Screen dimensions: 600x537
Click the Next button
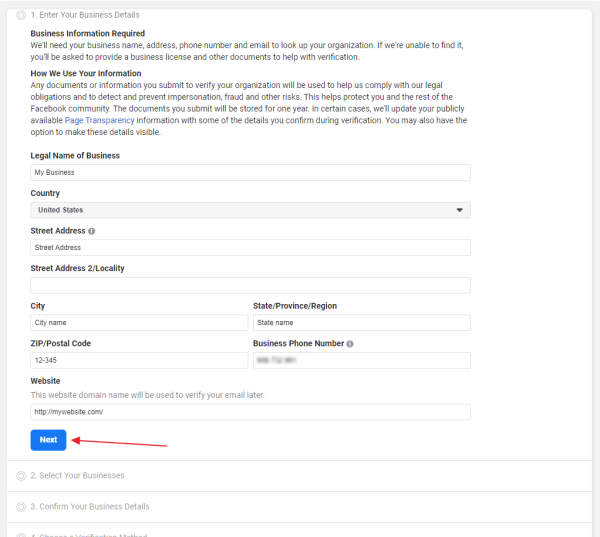(48, 440)
